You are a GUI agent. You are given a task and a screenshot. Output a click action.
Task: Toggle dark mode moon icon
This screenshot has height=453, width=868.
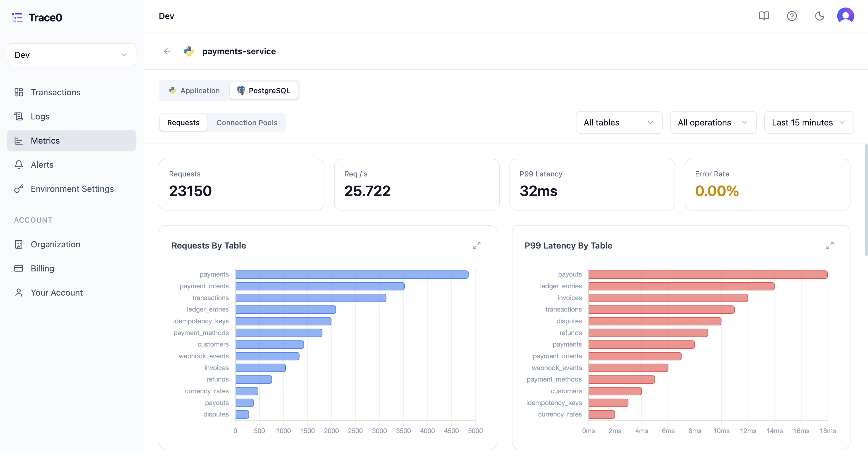[x=819, y=16]
